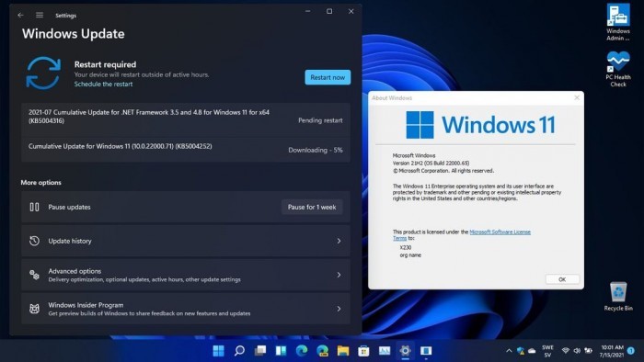
Task: Open Widgets from the taskbar
Action: (281, 351)
